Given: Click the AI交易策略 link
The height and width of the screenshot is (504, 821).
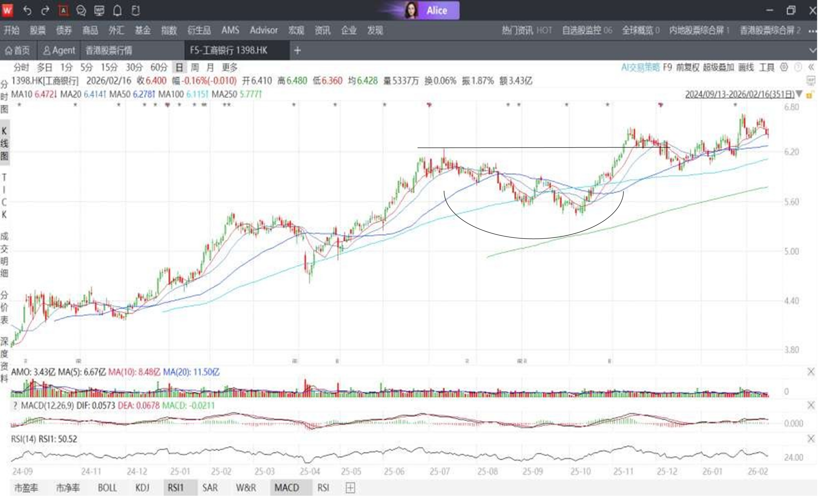Looking at the screenshot, I should [640, 67].
